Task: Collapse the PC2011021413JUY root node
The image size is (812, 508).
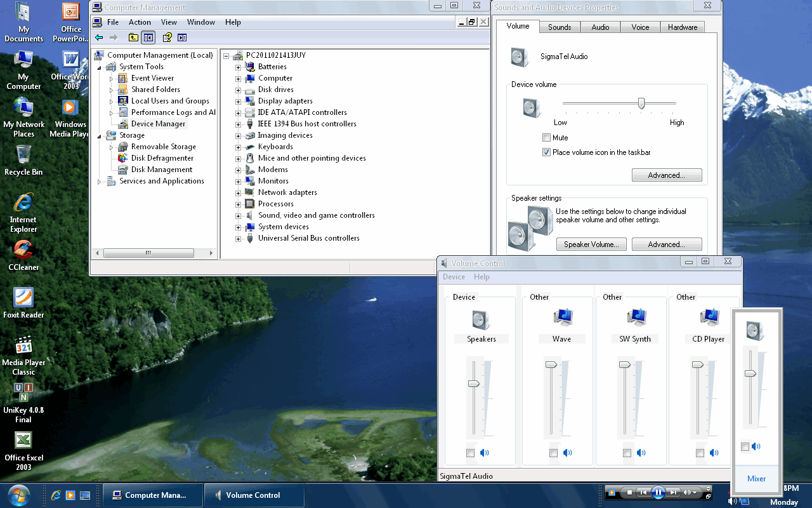Action: [226, 56]
